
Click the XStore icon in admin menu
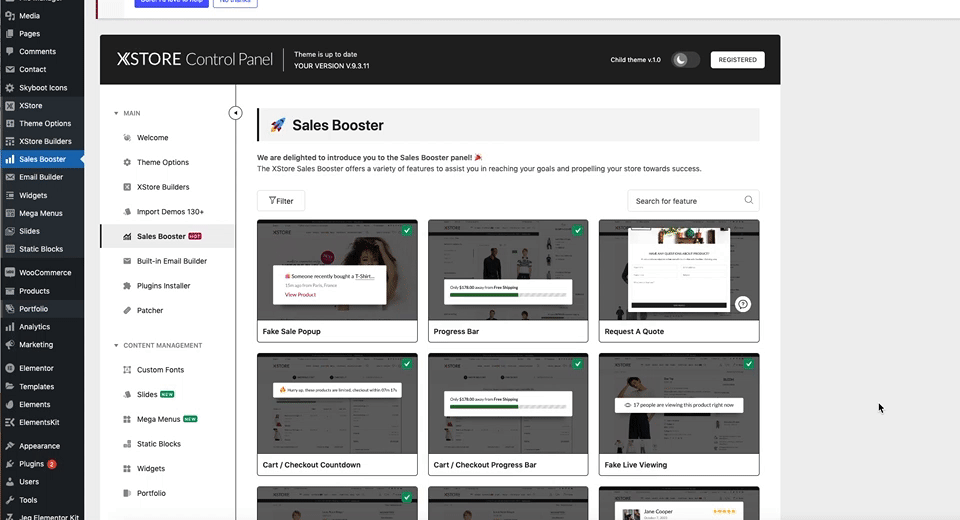[x=10, y=105]
